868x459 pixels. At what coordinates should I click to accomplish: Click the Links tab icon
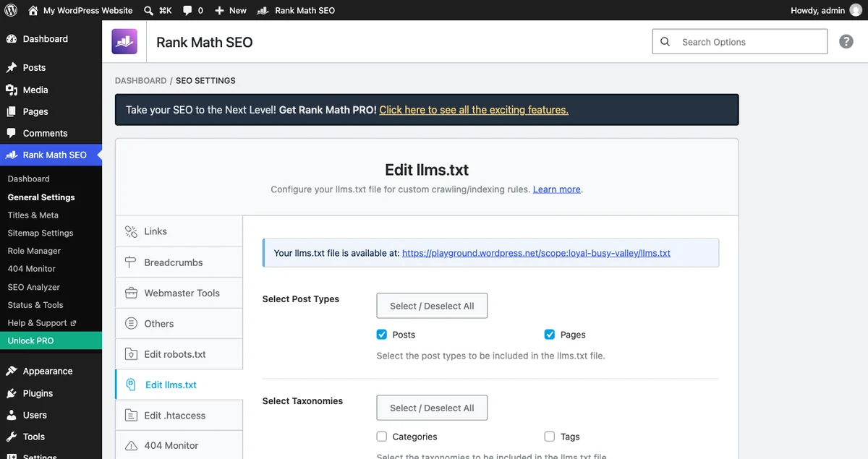[131, 231]
